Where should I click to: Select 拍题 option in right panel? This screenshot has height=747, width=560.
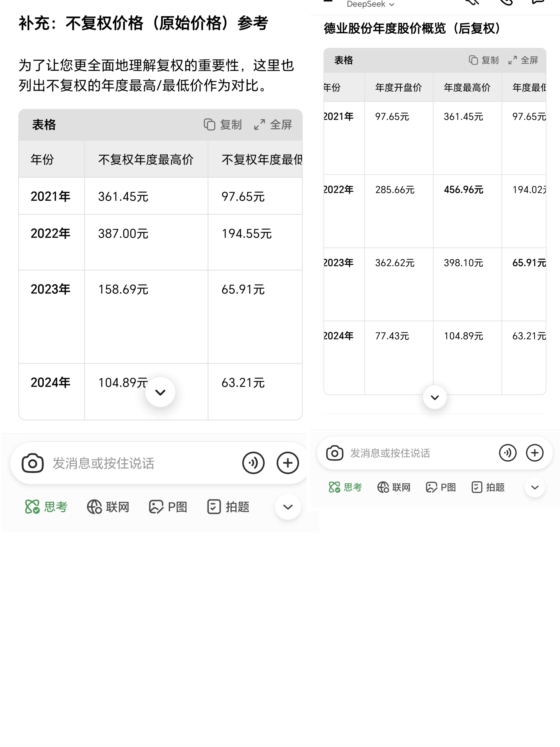[488, 487]
